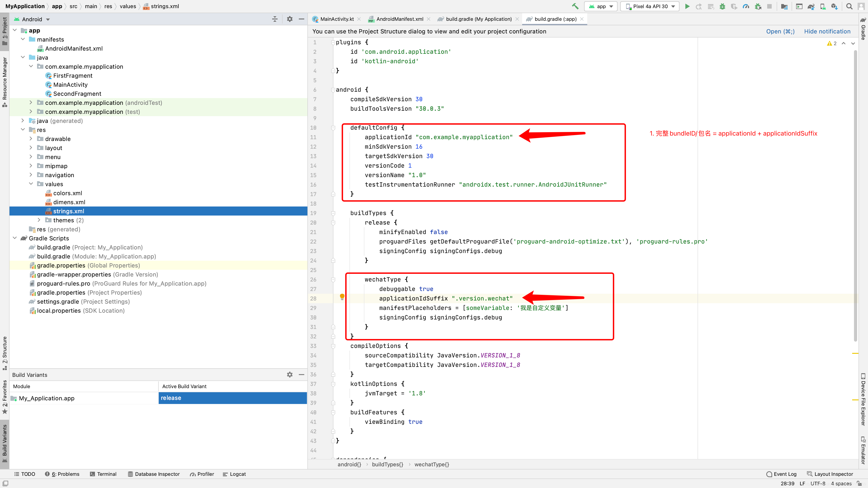Collapse the Gradle Scripts node
The height and width of the screenshot is (488, 868).
click(x=15, y=238)
